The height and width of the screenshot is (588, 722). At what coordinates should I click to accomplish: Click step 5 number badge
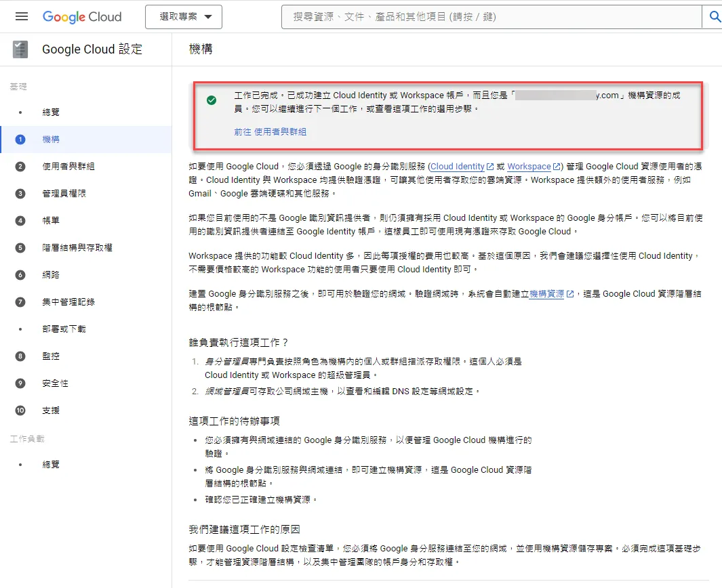click(x=20, y=248)
